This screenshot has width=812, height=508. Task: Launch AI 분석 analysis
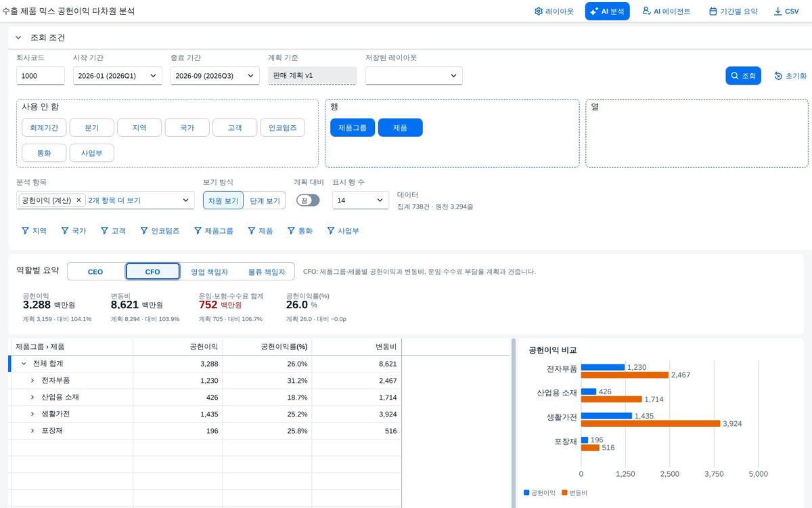(607, 12)
